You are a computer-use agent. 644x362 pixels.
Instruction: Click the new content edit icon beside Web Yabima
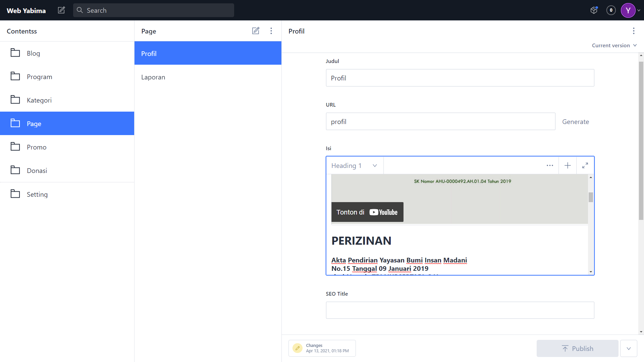click(x=61, y=10)
